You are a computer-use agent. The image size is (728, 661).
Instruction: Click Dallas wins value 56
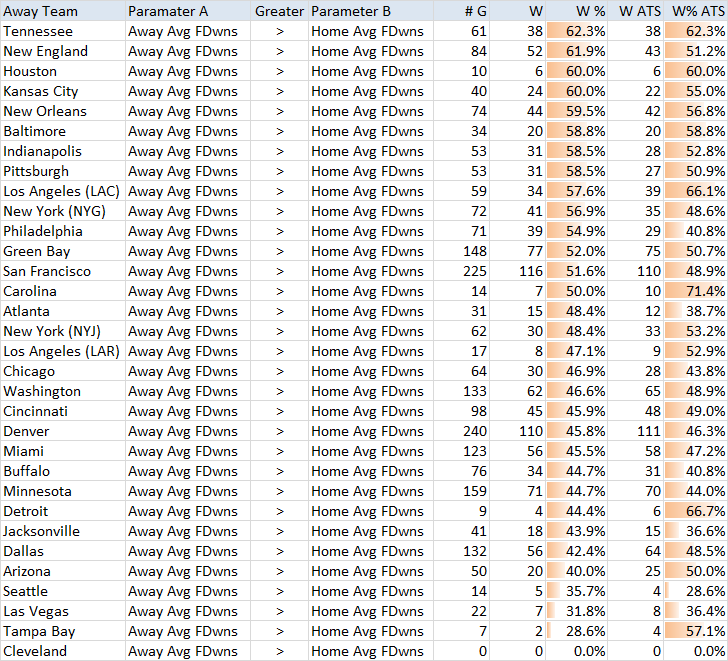click(517, 551)
